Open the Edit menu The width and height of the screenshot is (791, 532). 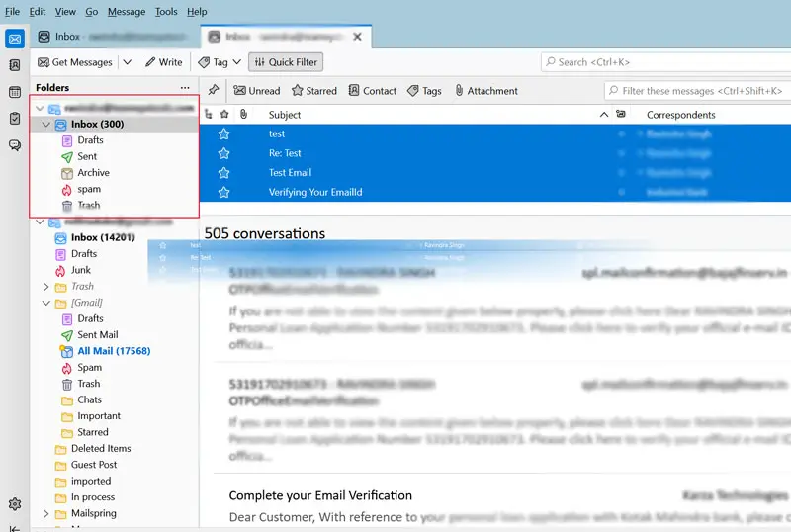click(x=38, y=12)
